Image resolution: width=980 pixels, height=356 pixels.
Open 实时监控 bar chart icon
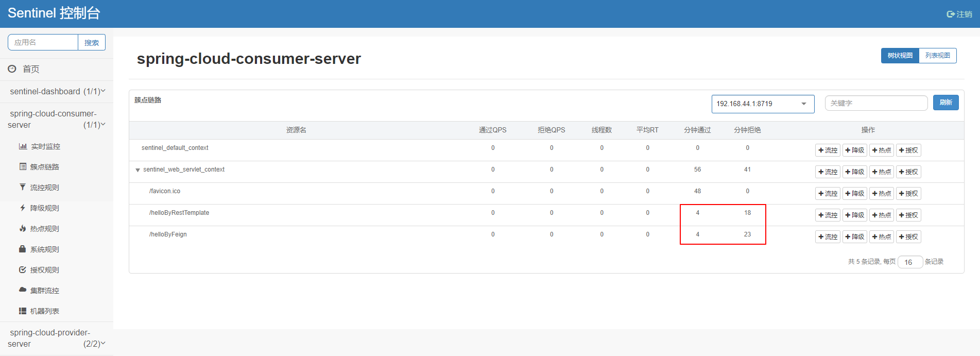[x=23, y=146]
